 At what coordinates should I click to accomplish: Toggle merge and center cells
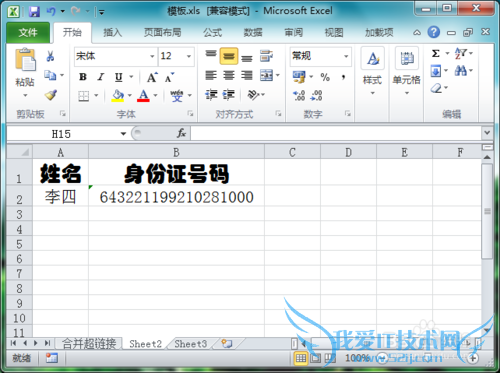point(266,75)
